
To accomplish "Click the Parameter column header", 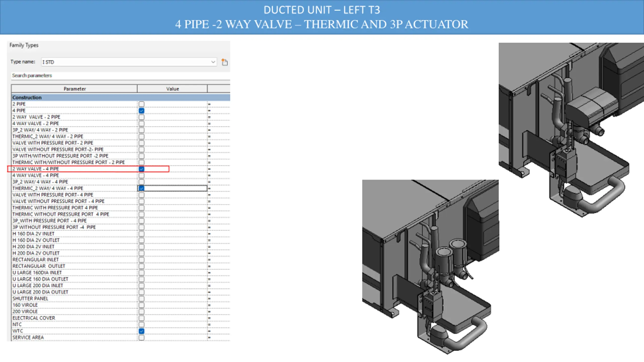I will [x=74, y=89].
